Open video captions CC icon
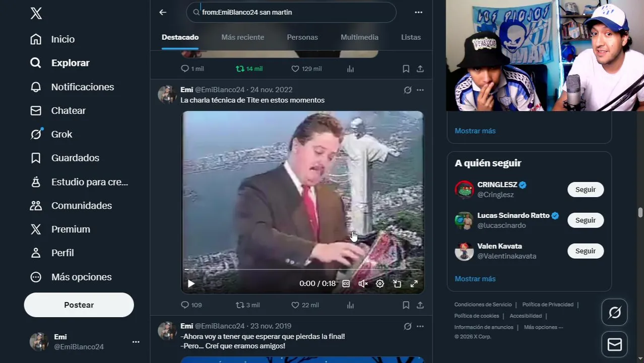This screenshot has height=363, width=644. (x=346, y=284)
